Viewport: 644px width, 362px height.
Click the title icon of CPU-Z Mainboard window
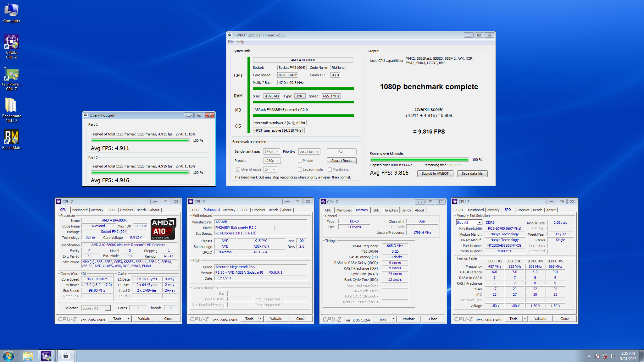(x=190, y=201)
